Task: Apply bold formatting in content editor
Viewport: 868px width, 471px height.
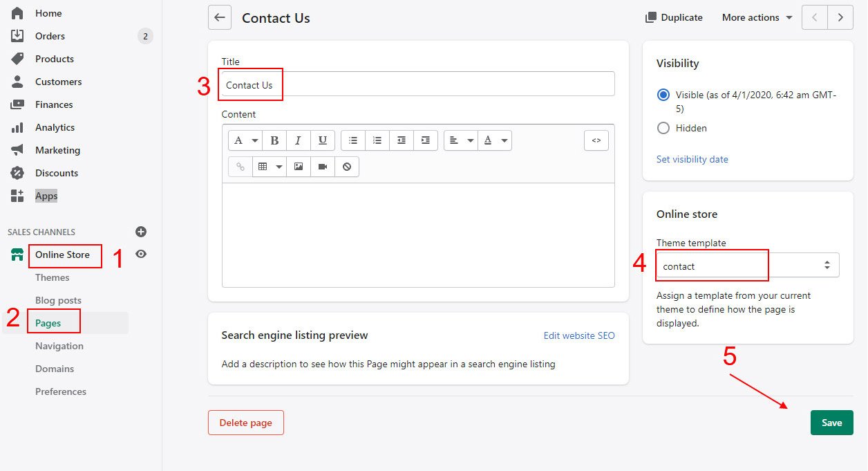Action: (274, 140)
